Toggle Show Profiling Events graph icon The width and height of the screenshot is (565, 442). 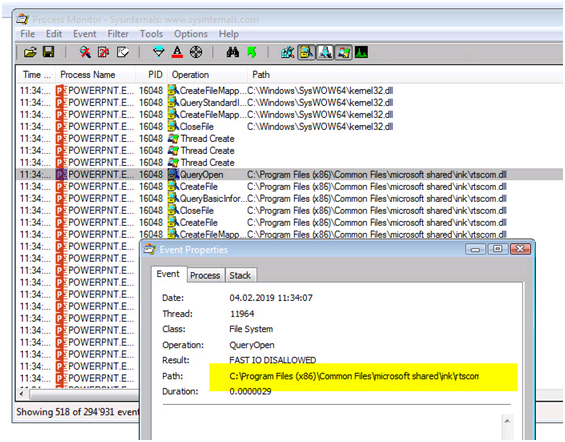pos(361,53)
